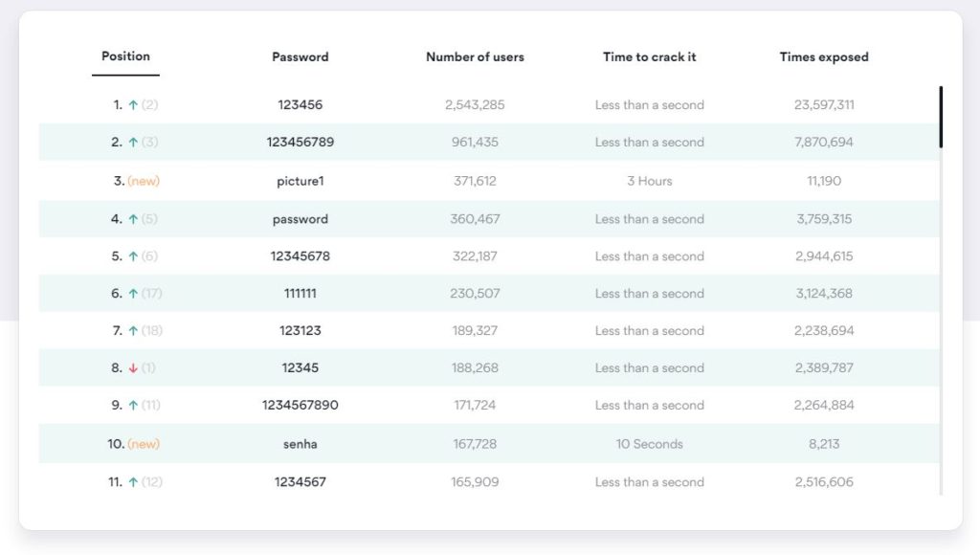Click the up arrow in the 1234567 row

(x=133, y=482)
